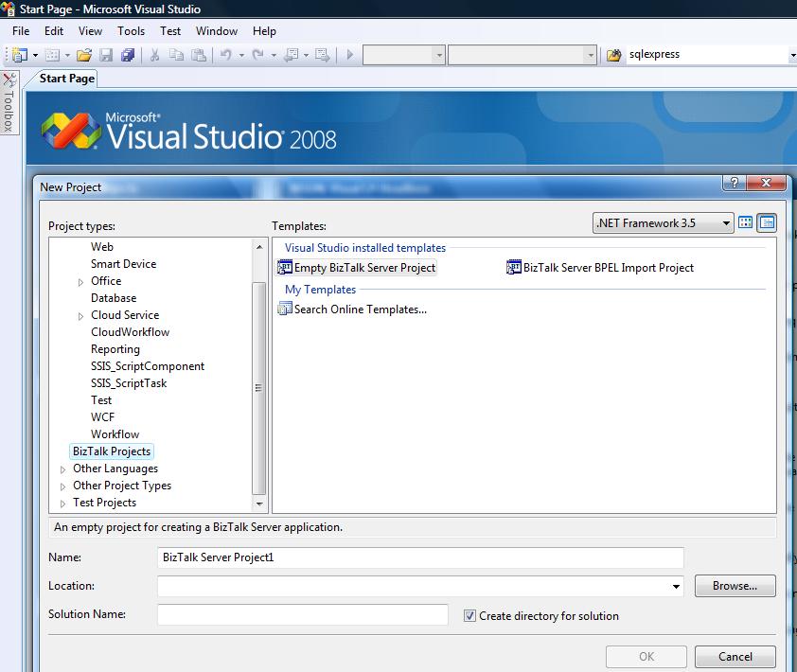Open the New Project dropdown arrow

click(35, 55)
